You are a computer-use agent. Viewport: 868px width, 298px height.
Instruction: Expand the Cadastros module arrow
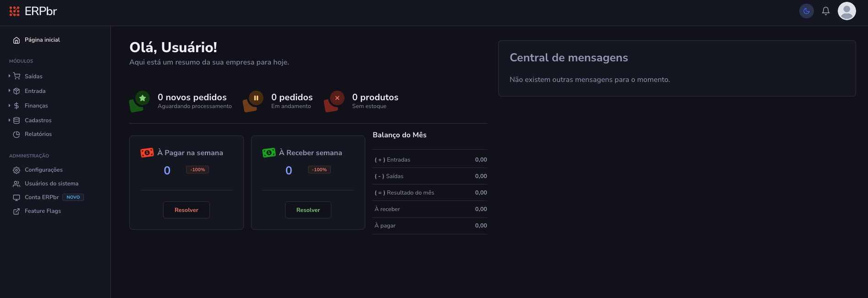pyautogui.click(x=9, y=120)
